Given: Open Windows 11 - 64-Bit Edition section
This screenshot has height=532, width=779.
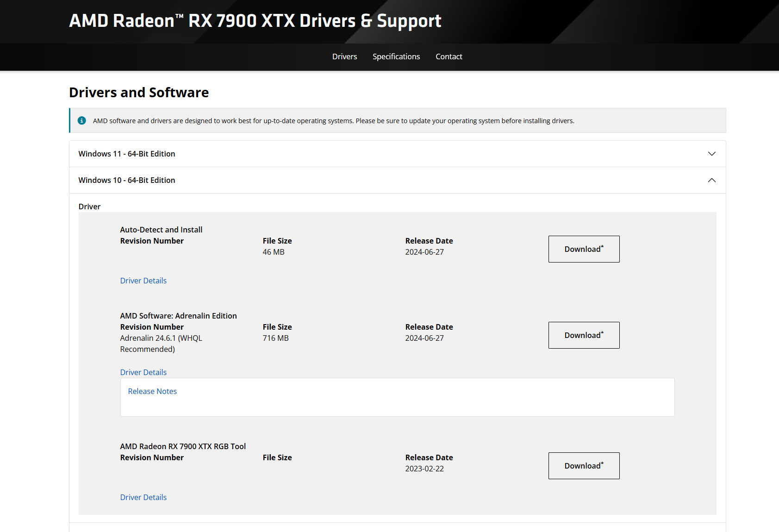Looking at the screenshot, I should (x=397, y=154).
